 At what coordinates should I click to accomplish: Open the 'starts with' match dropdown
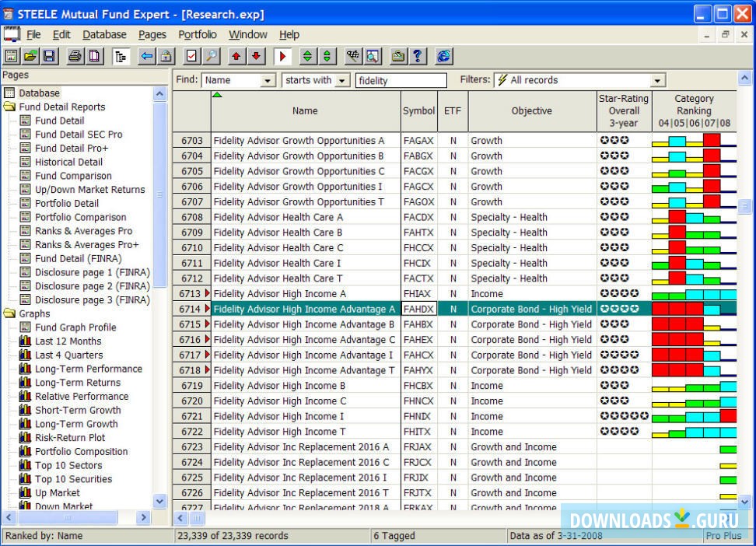342,80
